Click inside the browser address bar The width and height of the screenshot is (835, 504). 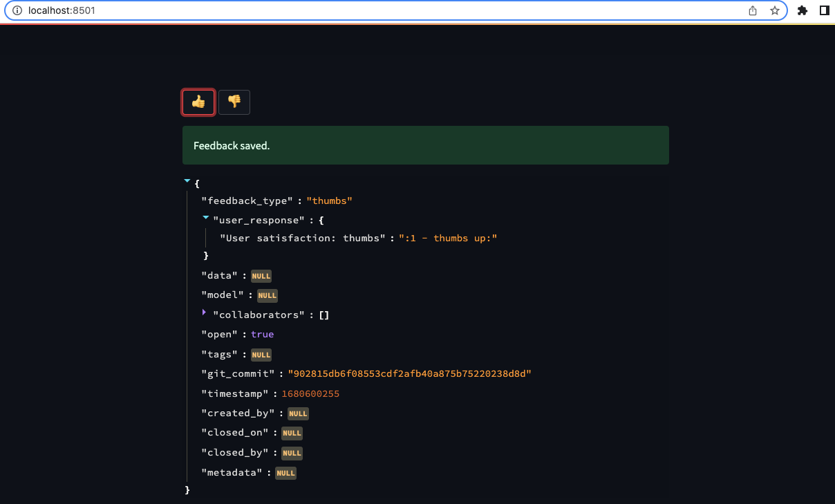(x=346, y=10)
